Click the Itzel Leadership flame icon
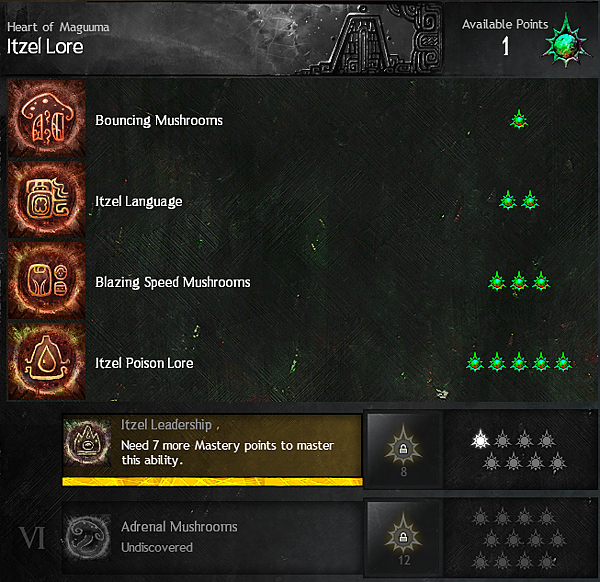 click(x=88, y=442)
